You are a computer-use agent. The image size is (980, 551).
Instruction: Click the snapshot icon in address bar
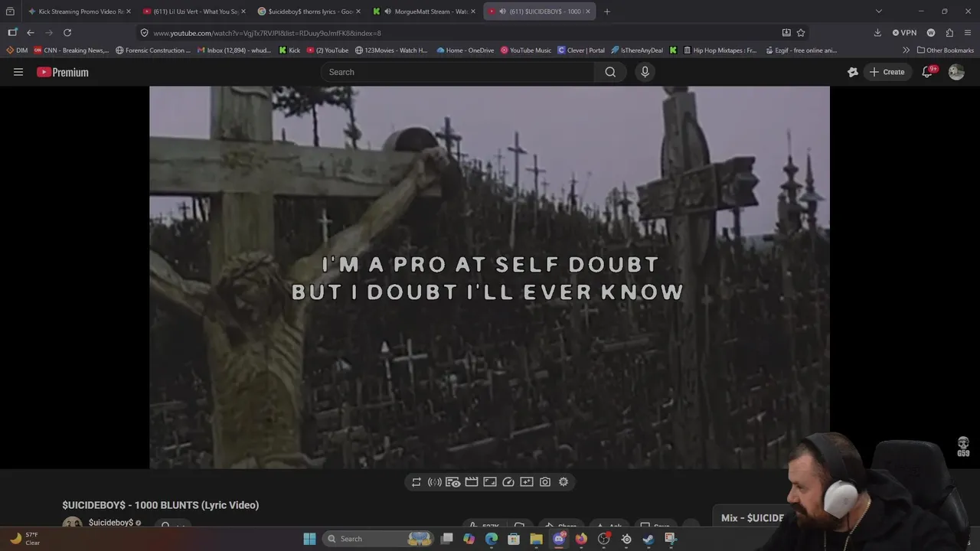786,33
